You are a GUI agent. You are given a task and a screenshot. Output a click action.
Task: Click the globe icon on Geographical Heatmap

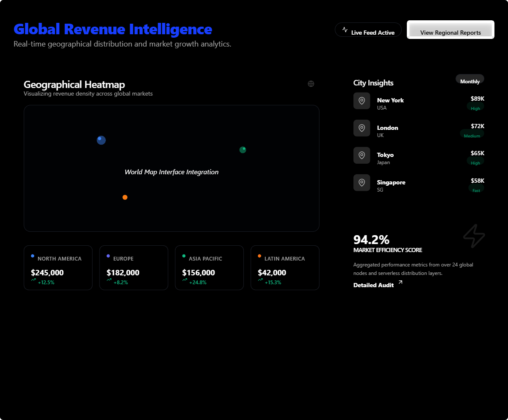point(311,84)
